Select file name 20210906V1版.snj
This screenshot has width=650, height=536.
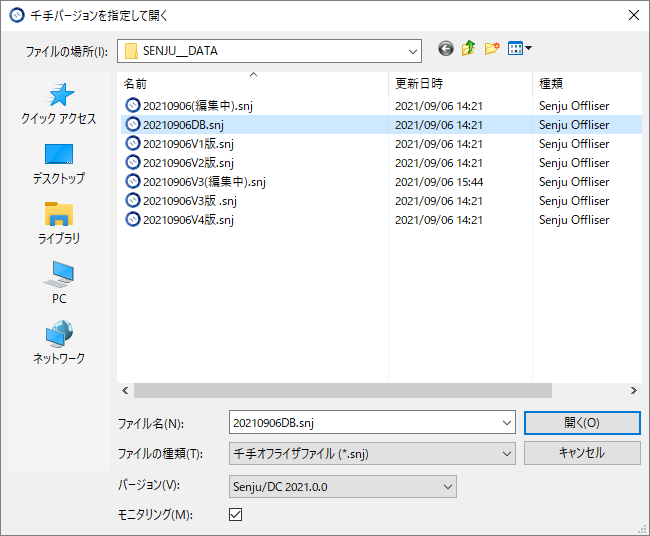[x=188, y=144]
